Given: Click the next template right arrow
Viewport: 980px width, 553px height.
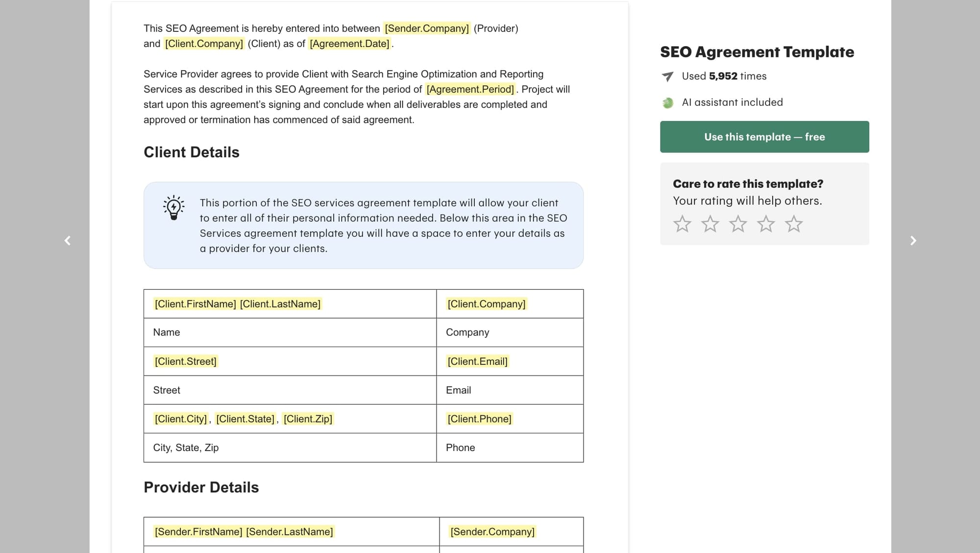Looking at the screenshot, I should [913, 241].
